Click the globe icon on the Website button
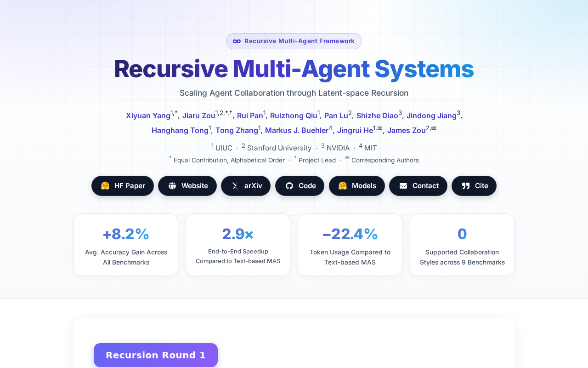588x368 pixels. click(x=172, y=186)
